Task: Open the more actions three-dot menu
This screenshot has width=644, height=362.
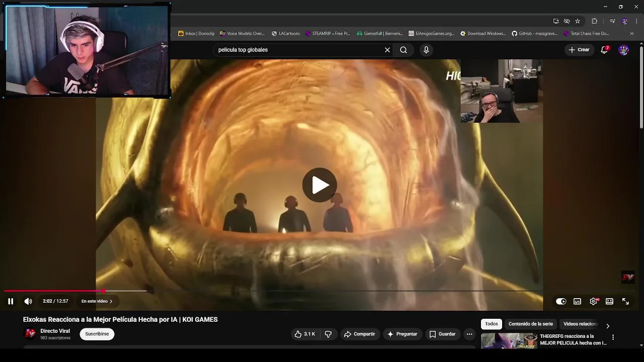Action: point(469,334)
